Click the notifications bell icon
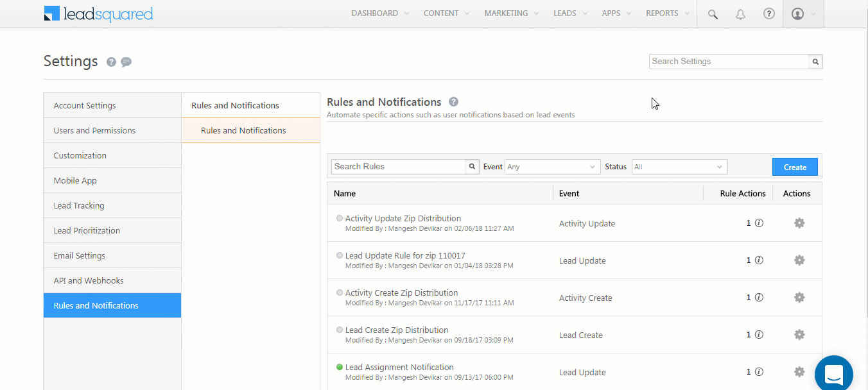 click(x=740, y=13)
